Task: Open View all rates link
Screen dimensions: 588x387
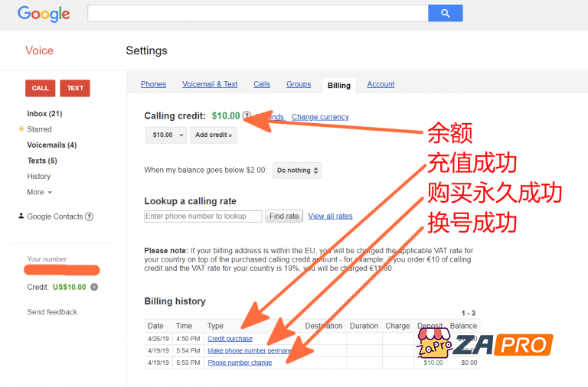Action: 330,216
